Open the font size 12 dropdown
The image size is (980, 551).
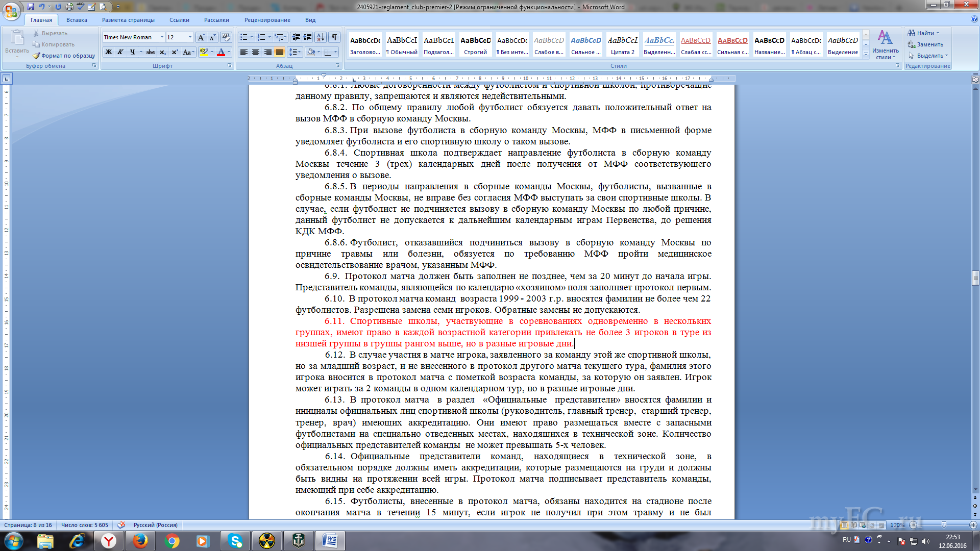190,37
